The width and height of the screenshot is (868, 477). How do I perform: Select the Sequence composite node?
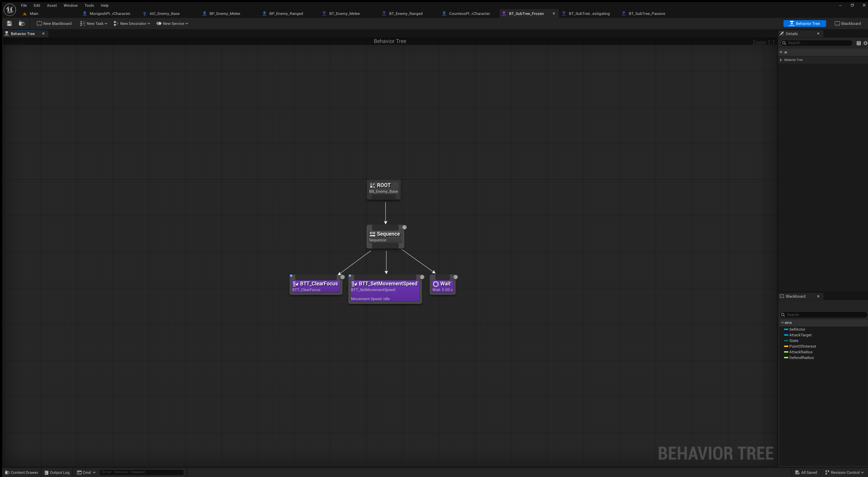[x=385, y=236]
